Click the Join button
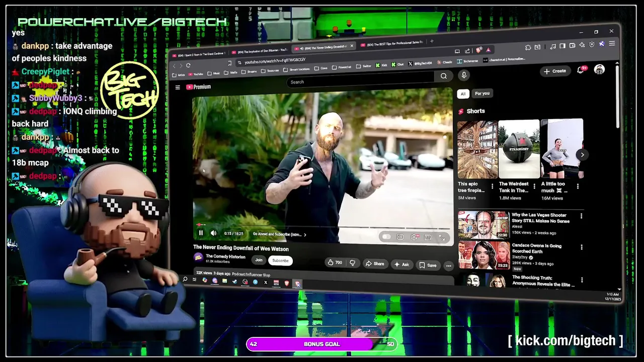 point(259,260)
